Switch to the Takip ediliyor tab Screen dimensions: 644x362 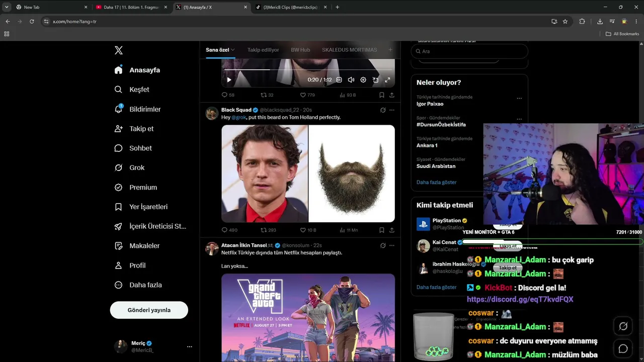click(263, 50)
